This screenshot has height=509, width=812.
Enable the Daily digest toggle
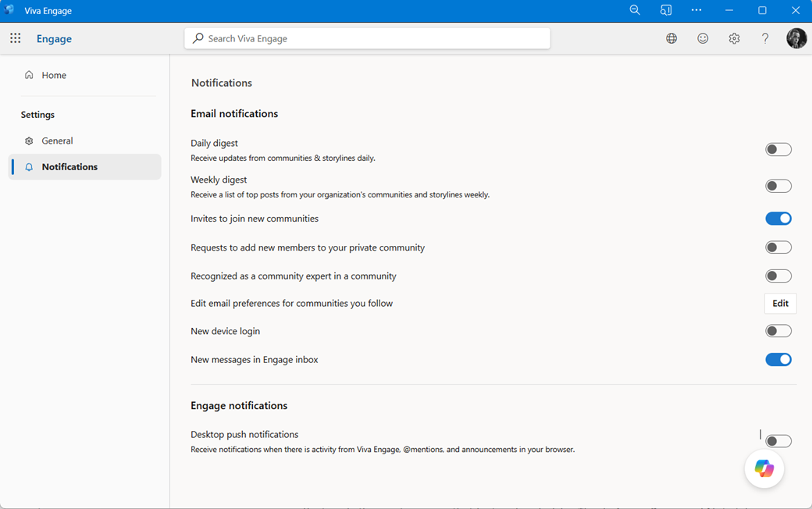pos(778,149)
